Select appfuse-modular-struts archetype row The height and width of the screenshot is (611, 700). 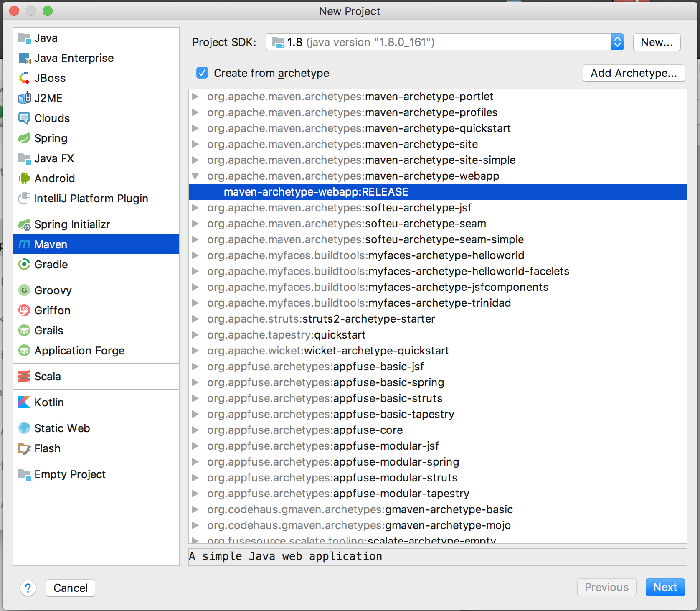[438, 478]
